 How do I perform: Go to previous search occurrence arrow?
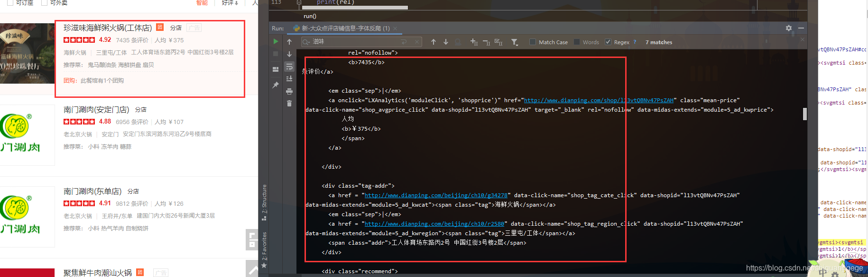[434, 42]
